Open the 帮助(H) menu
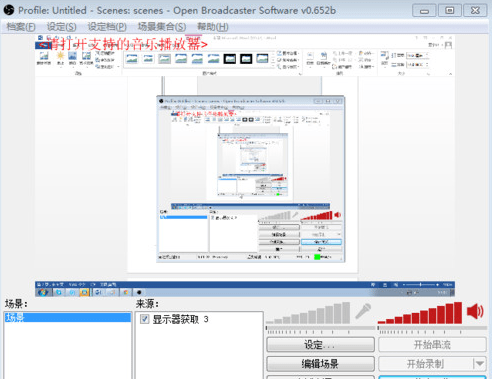The width and height of the screenshot is (492, 379). [213, 27]
